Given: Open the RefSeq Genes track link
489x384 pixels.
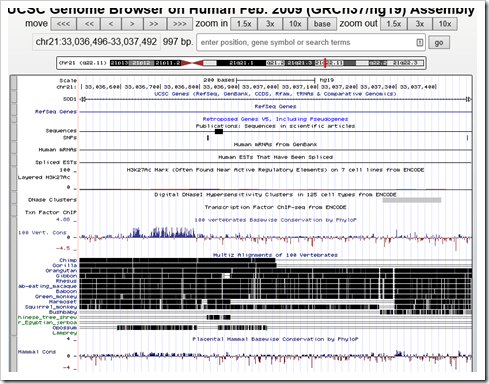Looking at the screenshot, I should point(275,106).
